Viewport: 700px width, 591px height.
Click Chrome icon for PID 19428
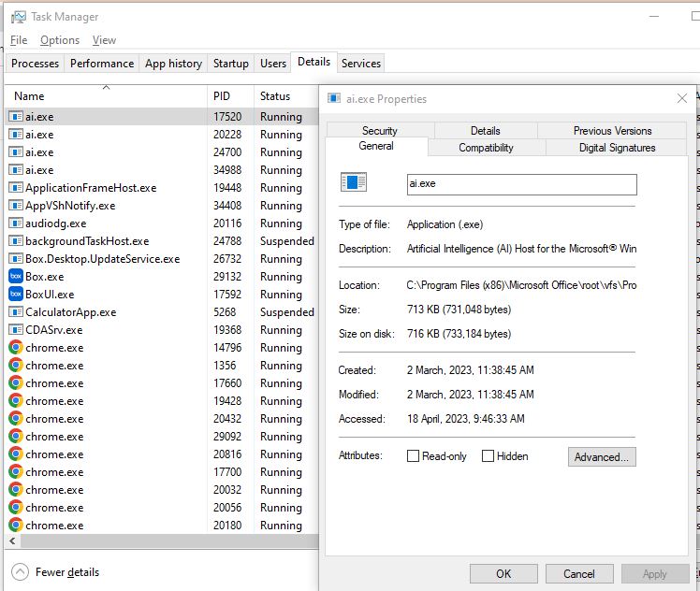tap(16, 401)
